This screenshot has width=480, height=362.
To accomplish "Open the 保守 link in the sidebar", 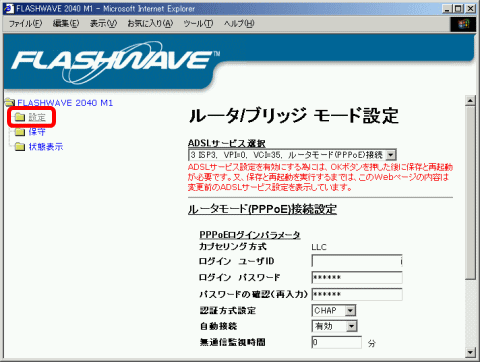I will point(37,132).
